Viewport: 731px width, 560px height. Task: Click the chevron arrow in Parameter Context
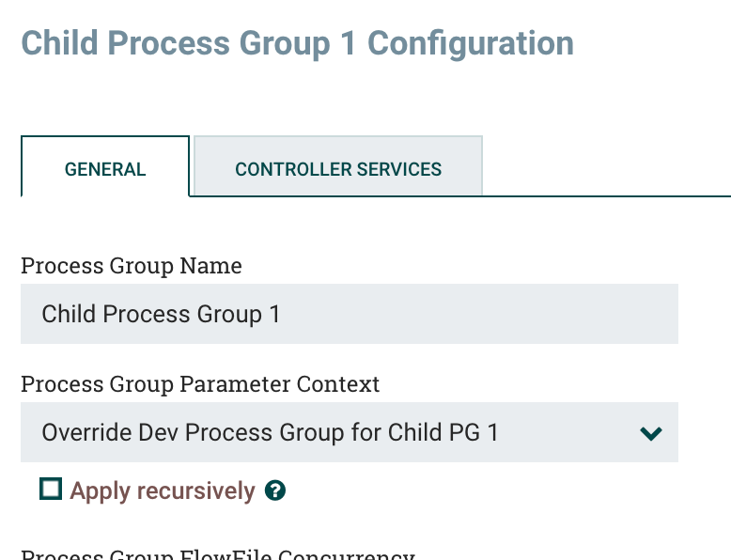(650, 433)
